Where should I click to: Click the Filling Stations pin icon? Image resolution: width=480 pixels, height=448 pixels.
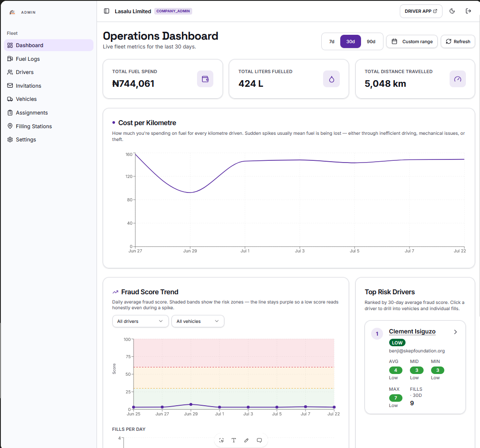tap(10, 126)
